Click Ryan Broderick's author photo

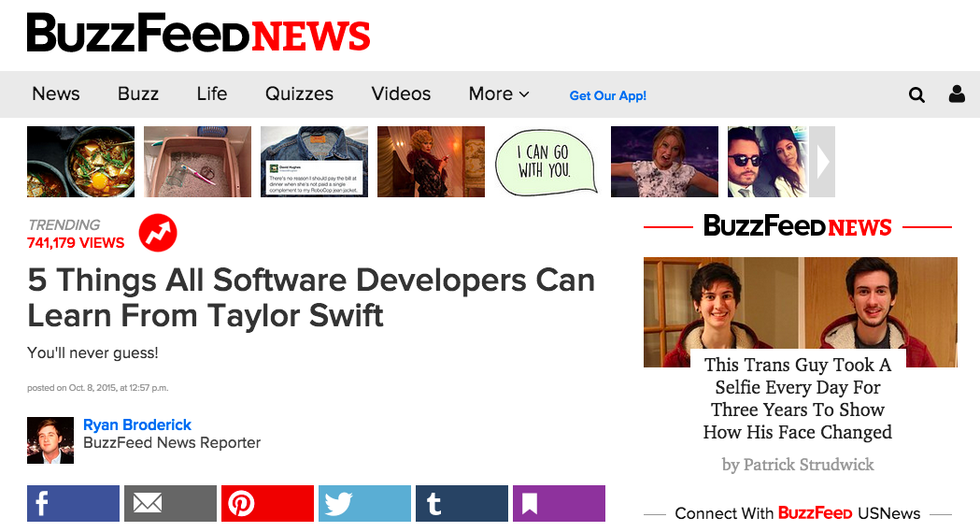click(50, 440)
